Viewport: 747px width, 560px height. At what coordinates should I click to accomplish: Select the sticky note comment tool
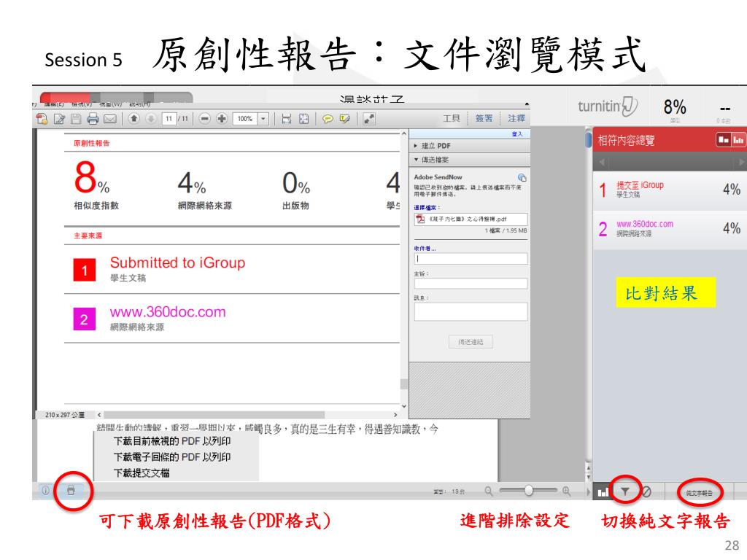[x=328, y=119]
